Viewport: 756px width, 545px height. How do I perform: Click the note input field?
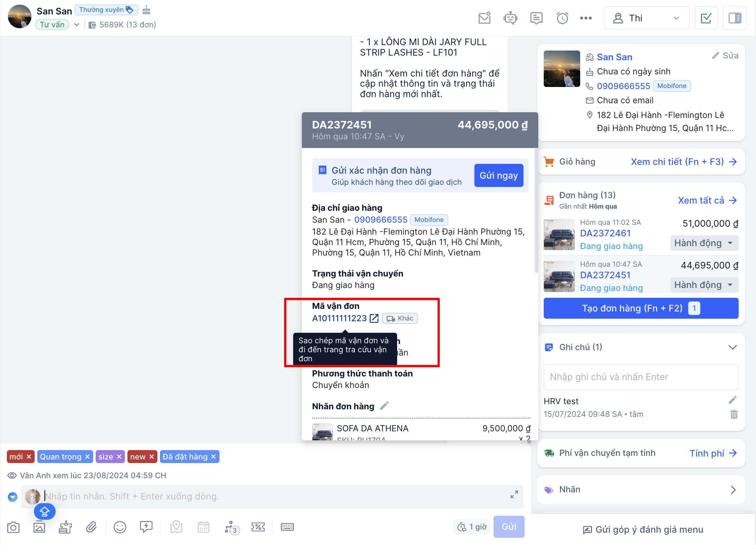point(640,377)
